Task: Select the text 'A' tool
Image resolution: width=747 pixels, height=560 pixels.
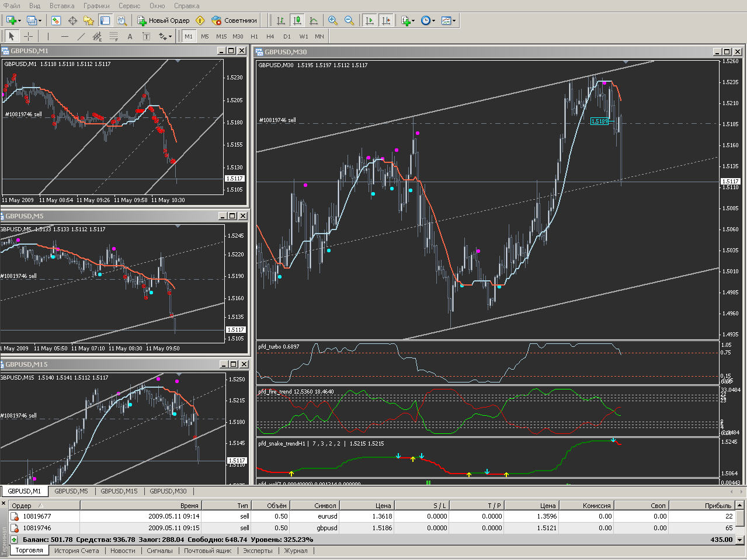Action: [130, 36]
